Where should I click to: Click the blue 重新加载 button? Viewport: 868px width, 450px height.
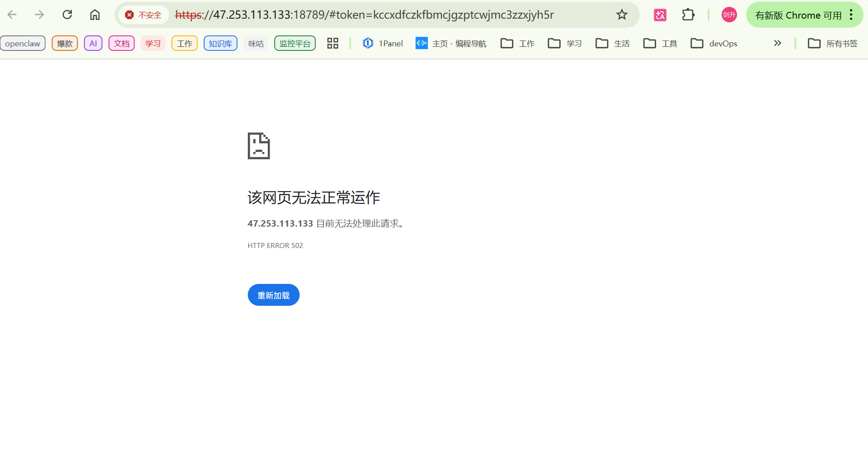[x=273, y=295]
